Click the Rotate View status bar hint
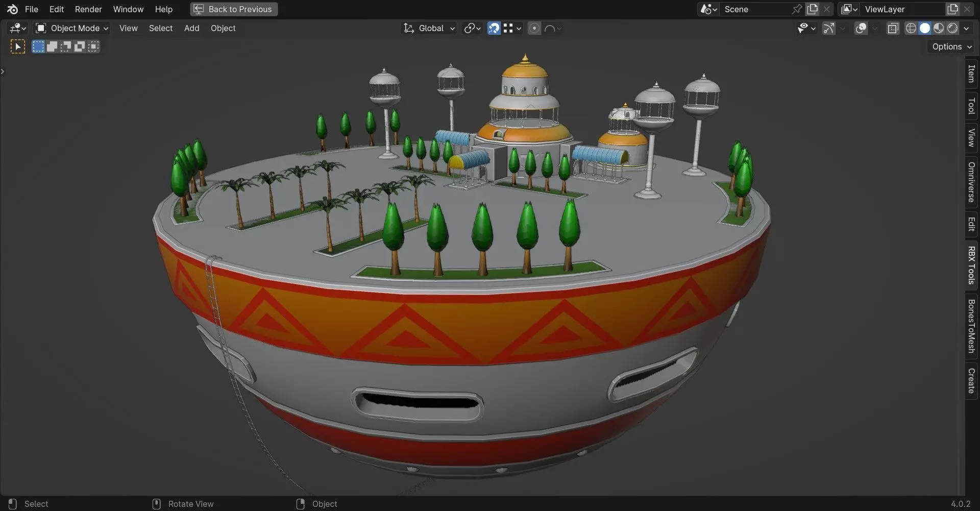The width and height of the screenshot is (980, 511). (191, 504)
